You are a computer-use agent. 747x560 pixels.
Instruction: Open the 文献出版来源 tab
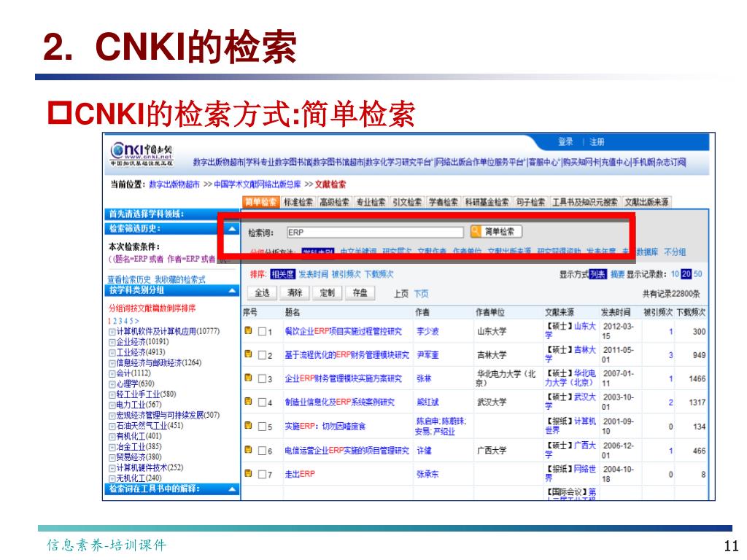tap(646, 202)
